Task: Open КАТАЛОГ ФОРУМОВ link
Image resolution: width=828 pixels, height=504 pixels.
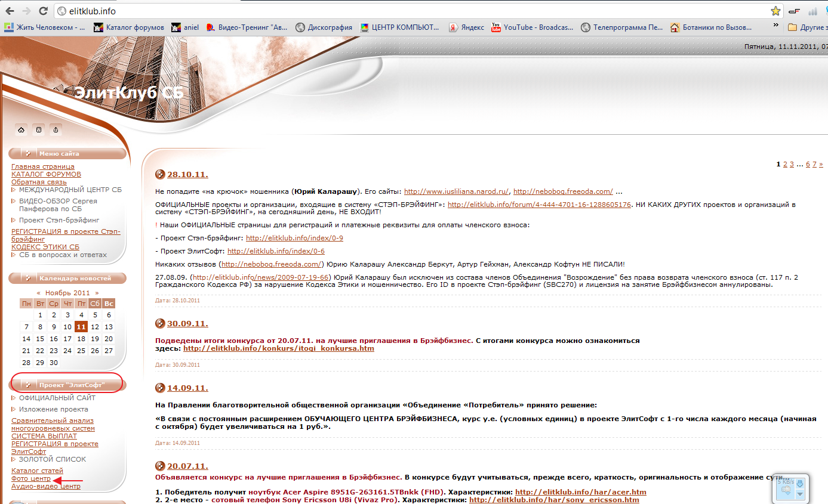Action: coord(46,174)
